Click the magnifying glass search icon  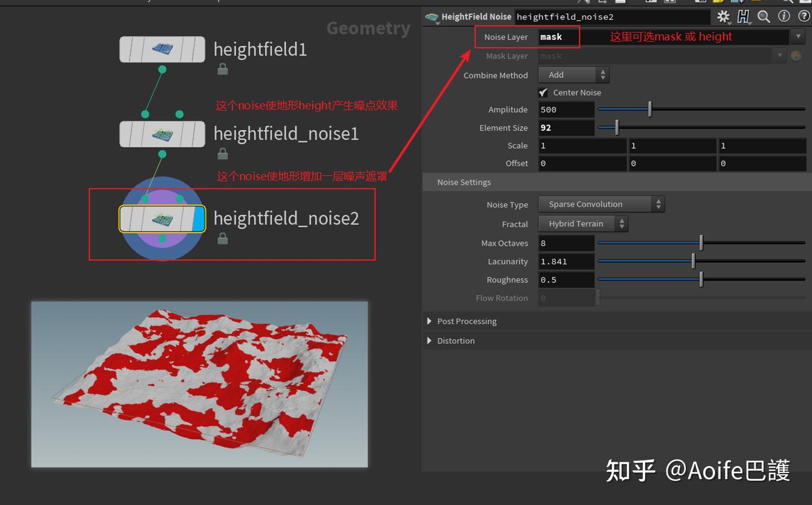764,17
